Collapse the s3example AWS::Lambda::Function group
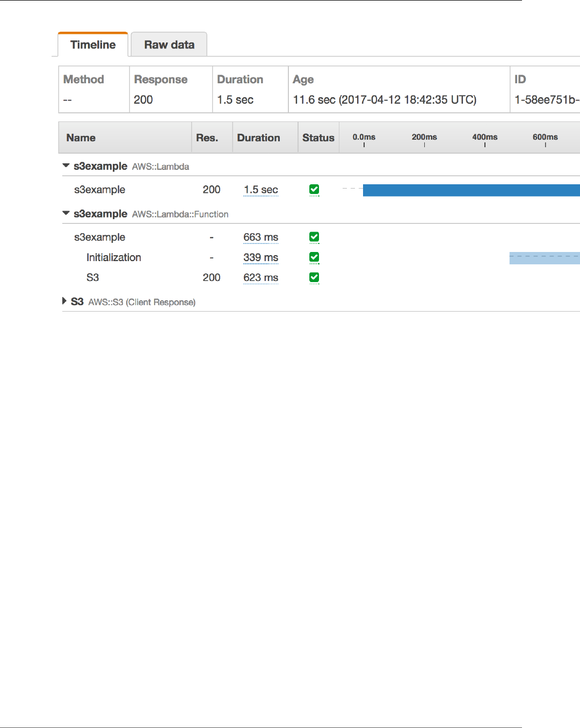580x728 pixels. pos(66,213)
